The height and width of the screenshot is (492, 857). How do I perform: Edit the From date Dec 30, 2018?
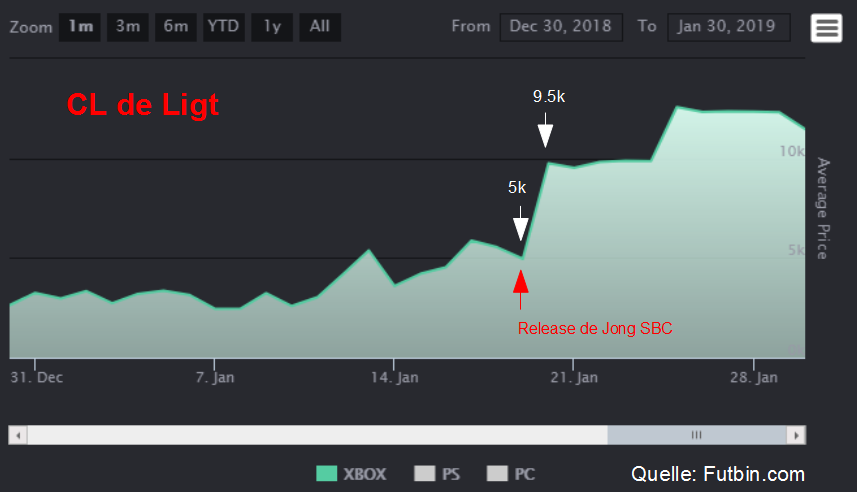561,27
